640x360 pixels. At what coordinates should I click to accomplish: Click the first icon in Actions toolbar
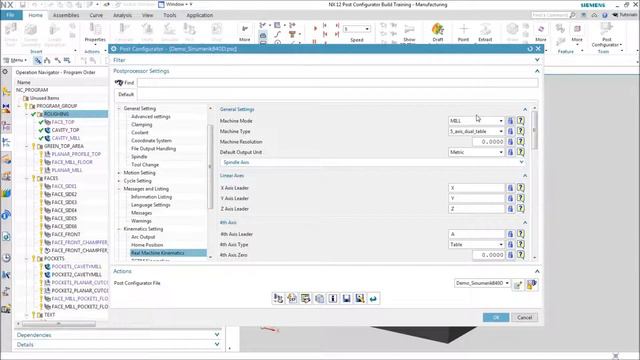(x=278, y=299)
